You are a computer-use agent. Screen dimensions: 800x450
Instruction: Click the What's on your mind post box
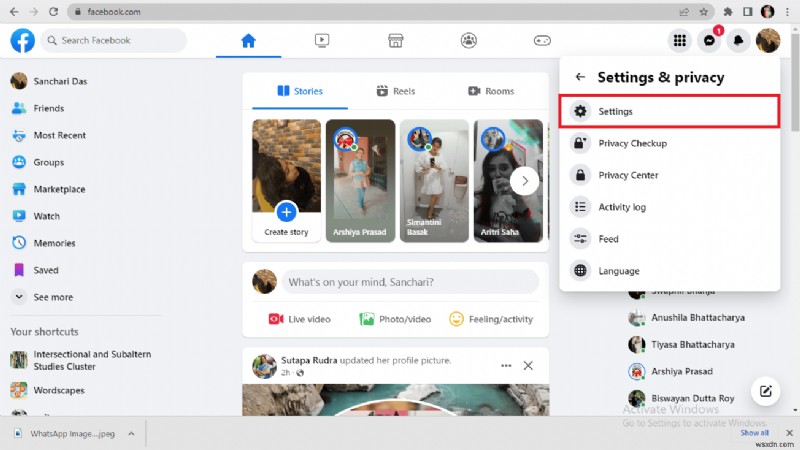[410, 282]
